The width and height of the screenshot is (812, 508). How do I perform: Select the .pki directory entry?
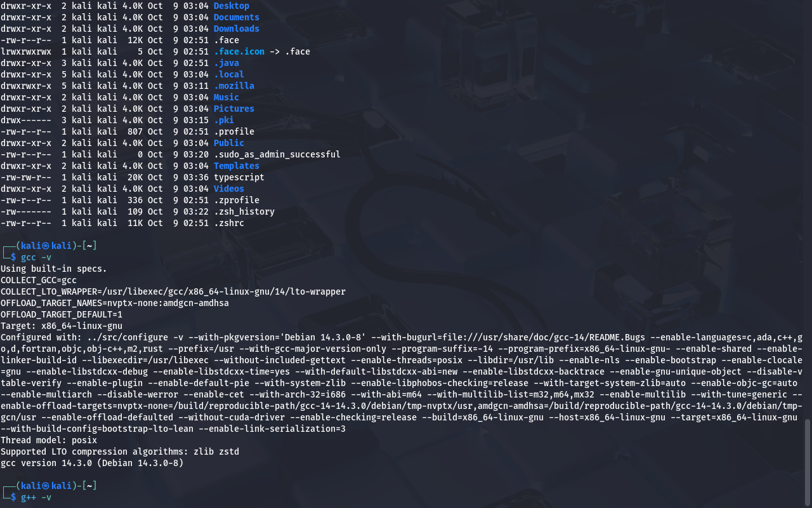coord(223,120)
